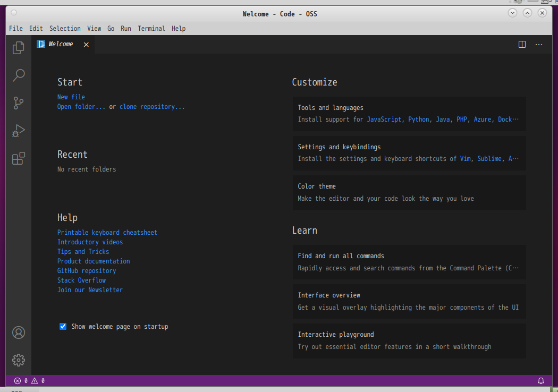Open the Terminal menu
The image size is (558, 392).
coord(151,29)
